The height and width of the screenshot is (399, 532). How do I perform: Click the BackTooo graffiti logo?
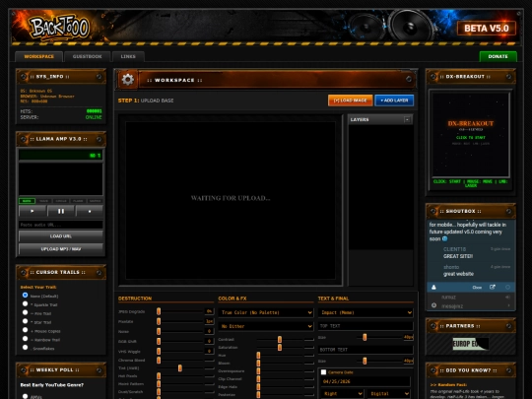tap(59, 28)
